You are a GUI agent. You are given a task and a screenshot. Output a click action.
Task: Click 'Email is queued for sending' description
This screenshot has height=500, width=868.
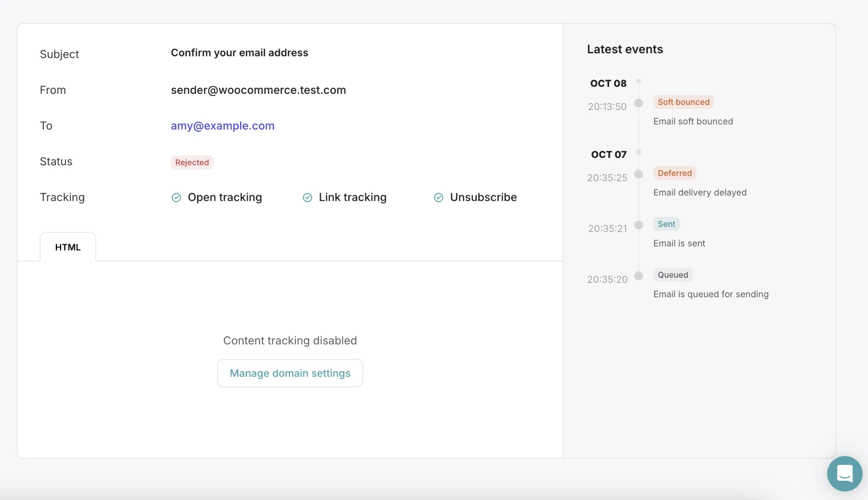click(711, 294)
